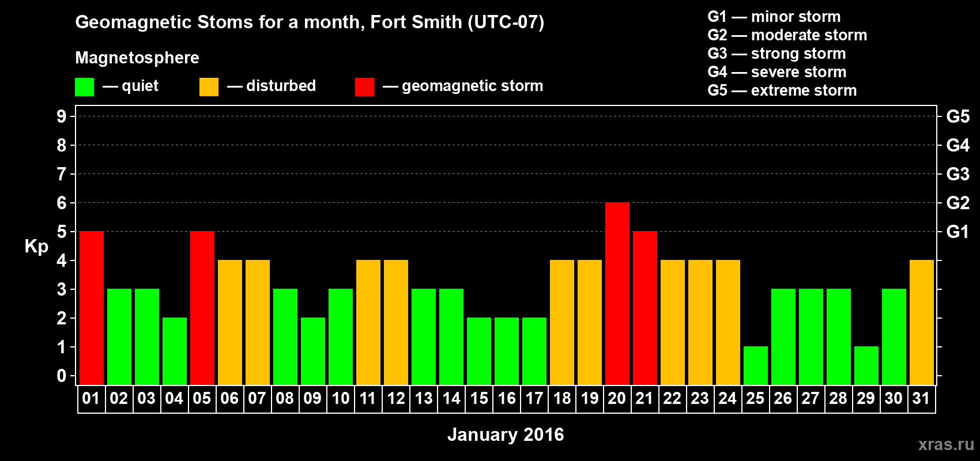Image resolution: width=980 pixels, height=461 pixels.
Task: Select the short green bar for January 25
Action: 756,366
